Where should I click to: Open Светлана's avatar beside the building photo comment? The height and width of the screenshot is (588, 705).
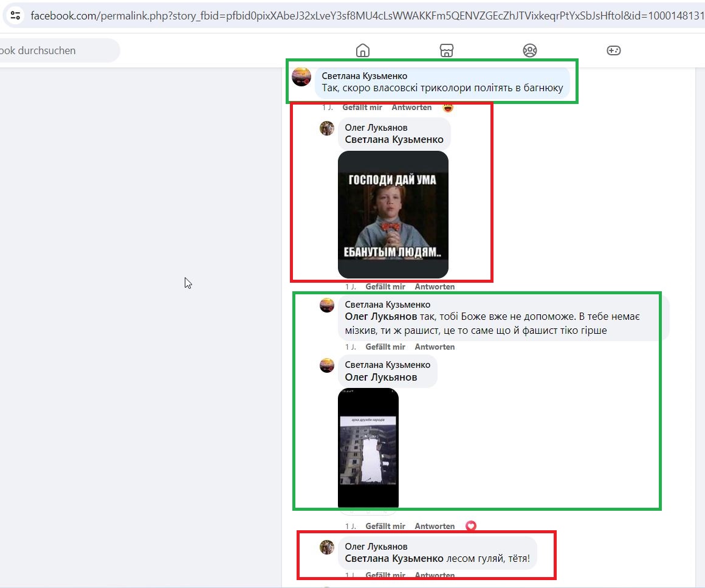coord(327,365)
